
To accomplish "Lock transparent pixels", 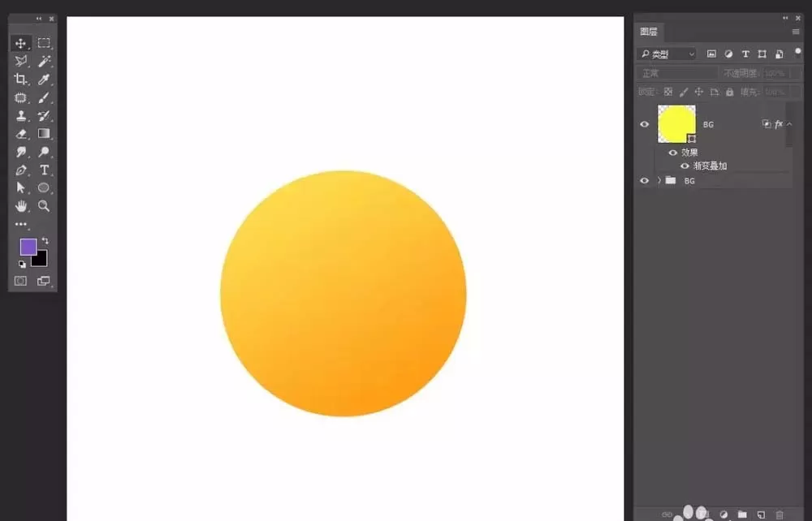I will [x=668, y=92].
